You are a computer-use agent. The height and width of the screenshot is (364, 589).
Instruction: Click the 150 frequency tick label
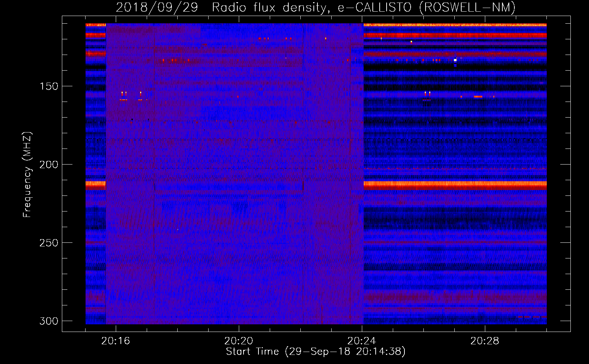[x=49, y=86]
